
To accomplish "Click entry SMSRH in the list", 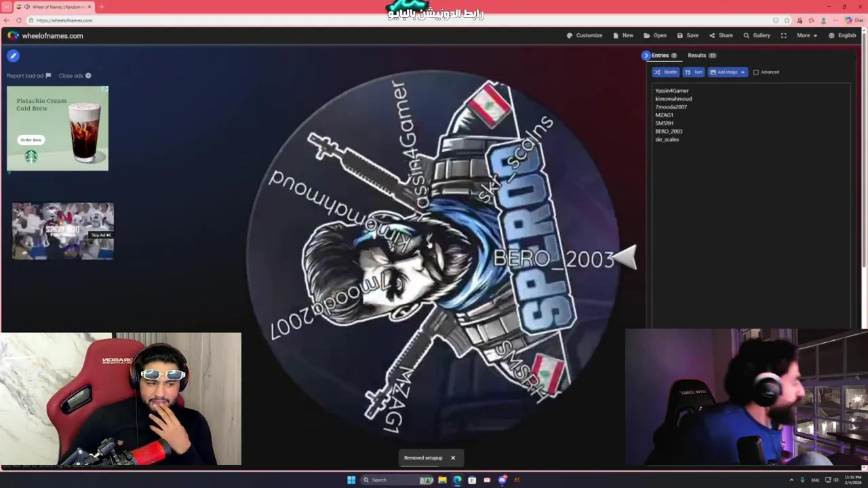I will coord(664,123).
